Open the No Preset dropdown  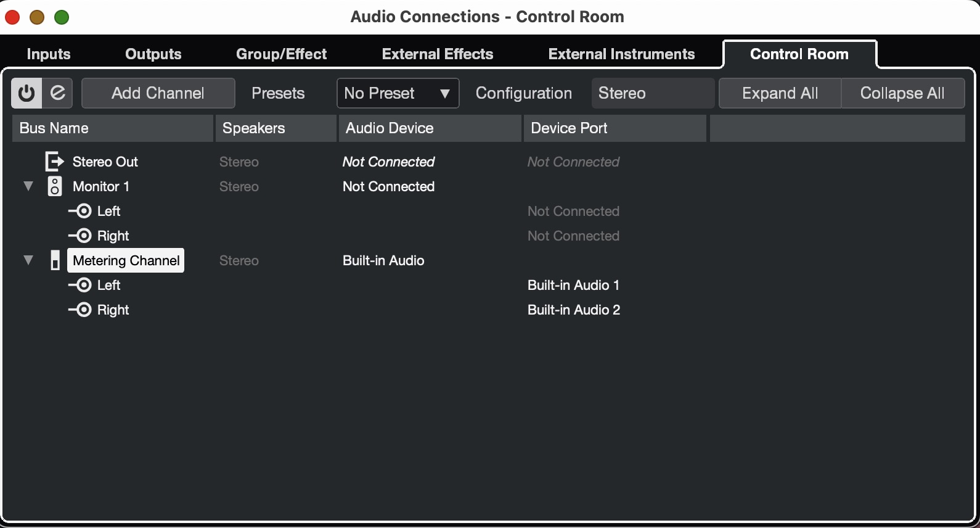(398, 93)
